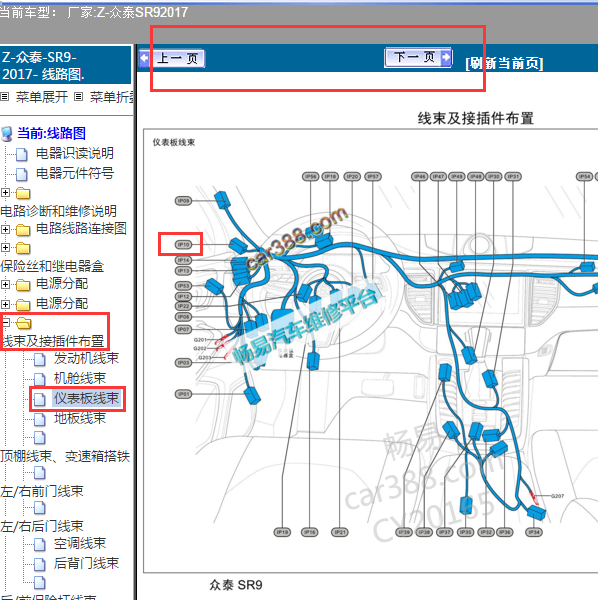Click connector label IP30 at top

(x=494, y=176)
